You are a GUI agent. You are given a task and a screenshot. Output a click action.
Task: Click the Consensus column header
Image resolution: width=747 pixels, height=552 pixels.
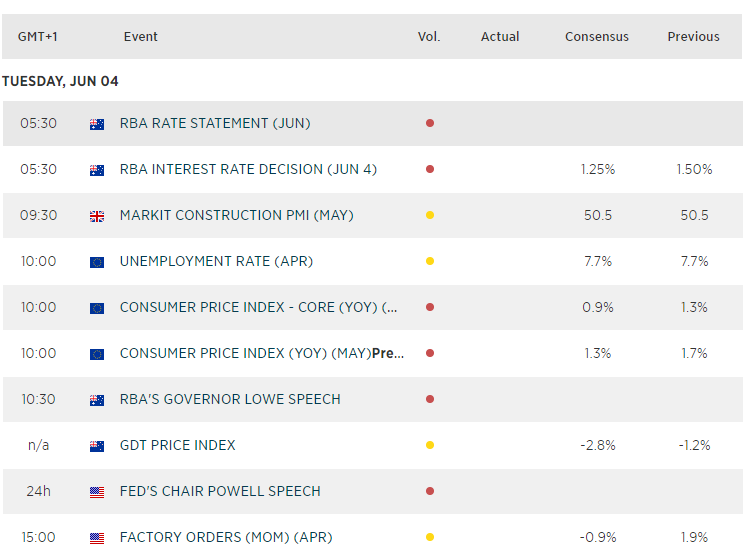click(597, 37)
